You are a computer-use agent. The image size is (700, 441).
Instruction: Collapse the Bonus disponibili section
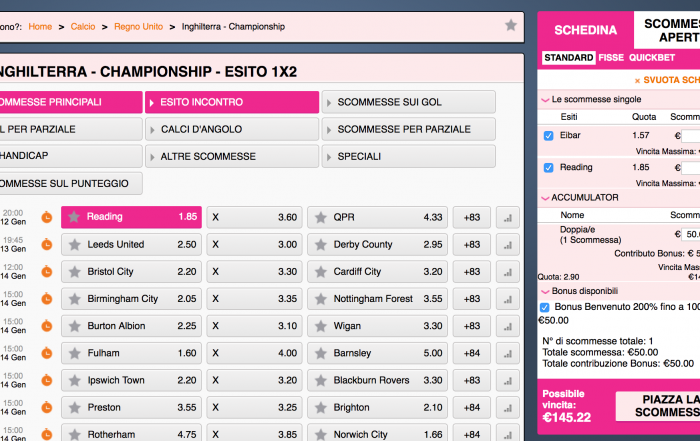pos(545,292)
